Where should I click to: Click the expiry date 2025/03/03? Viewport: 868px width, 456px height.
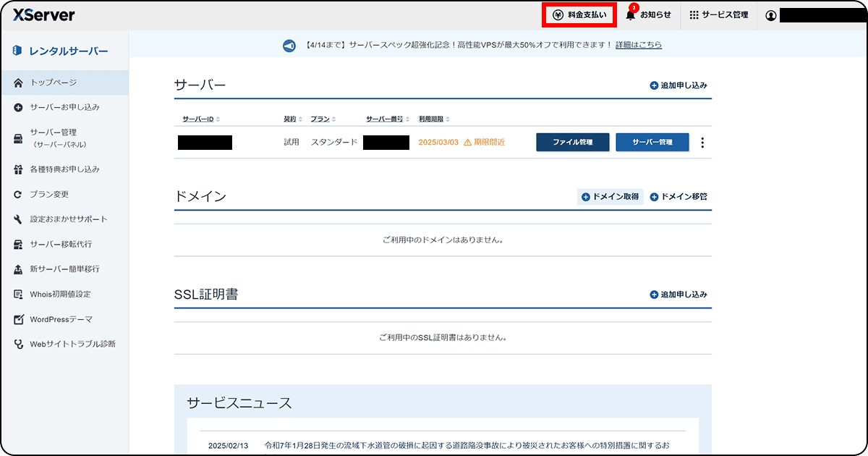(x=438, y=143)
